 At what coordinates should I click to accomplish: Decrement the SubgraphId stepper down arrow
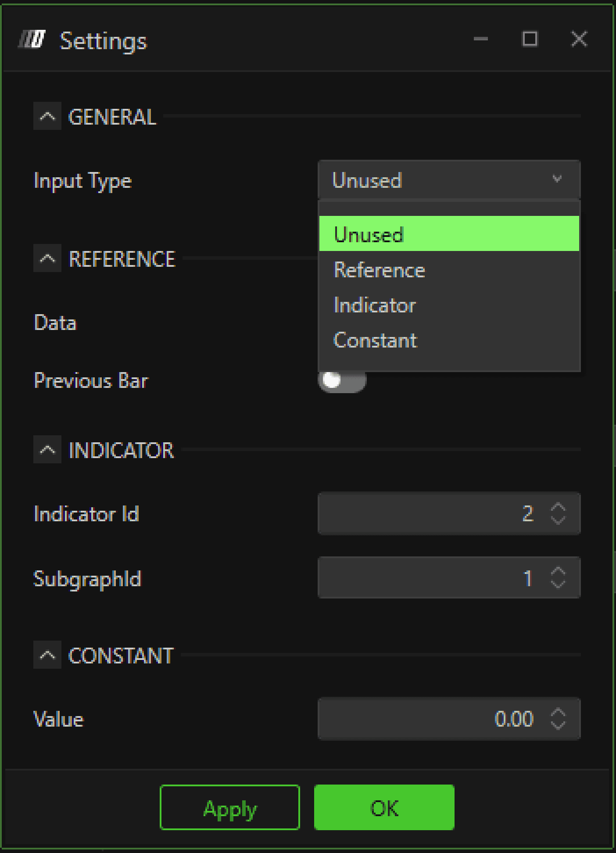(558, 584)
